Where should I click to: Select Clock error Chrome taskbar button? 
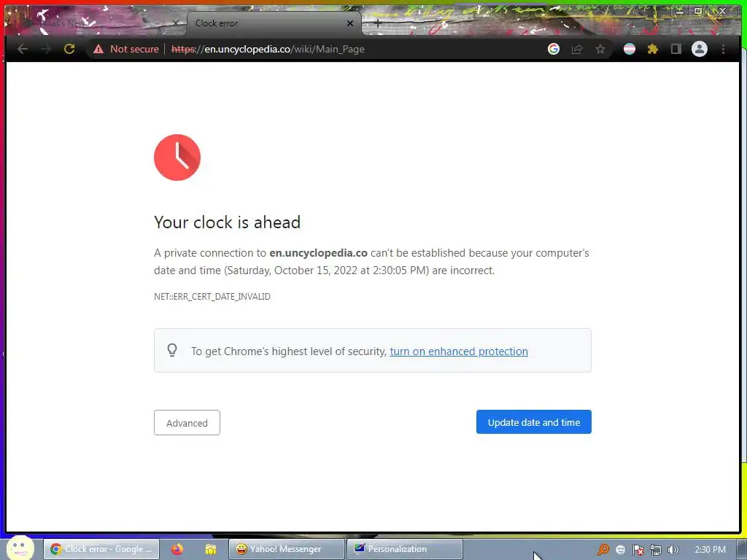point(101,549)
